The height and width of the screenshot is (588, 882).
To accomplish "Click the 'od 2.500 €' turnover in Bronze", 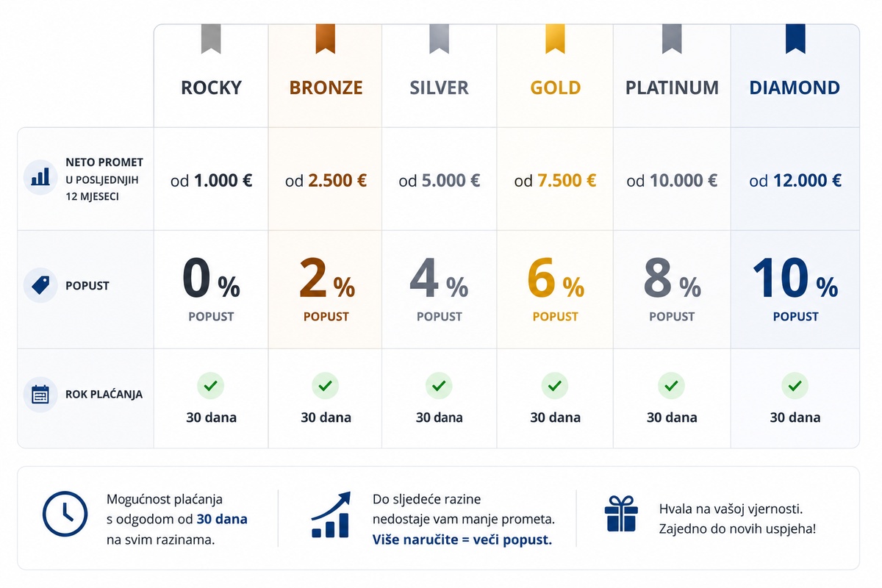I will click(x=326, y=181).
